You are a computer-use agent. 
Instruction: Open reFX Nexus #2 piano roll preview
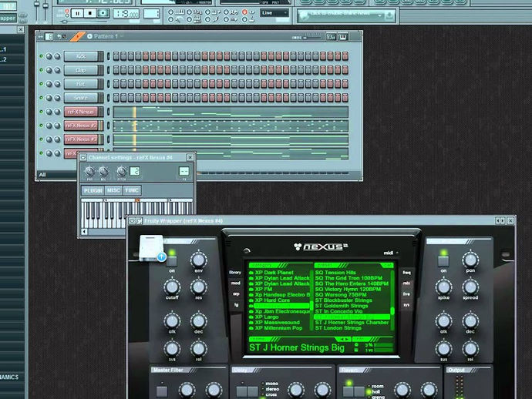point(231,126)
